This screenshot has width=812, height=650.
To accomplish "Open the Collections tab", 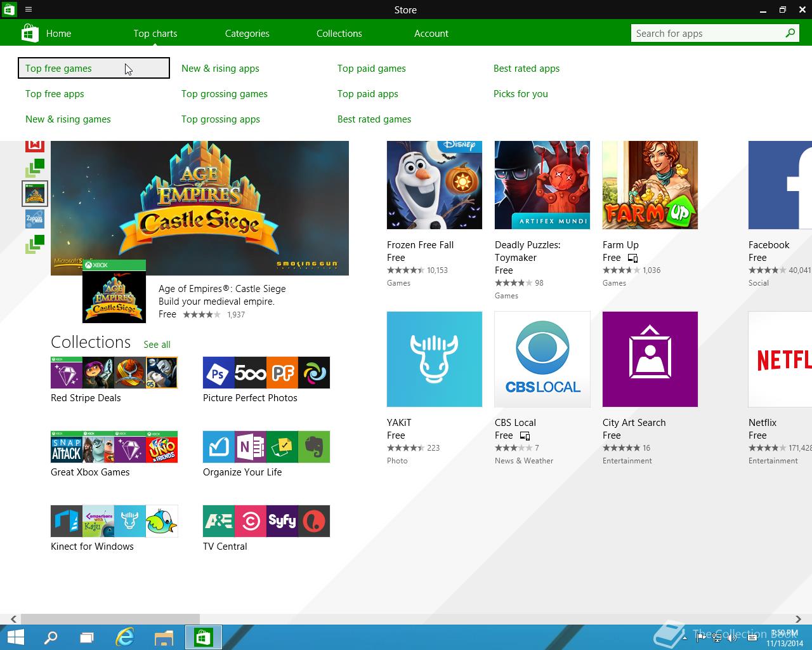I will click(x=339, y=34).
